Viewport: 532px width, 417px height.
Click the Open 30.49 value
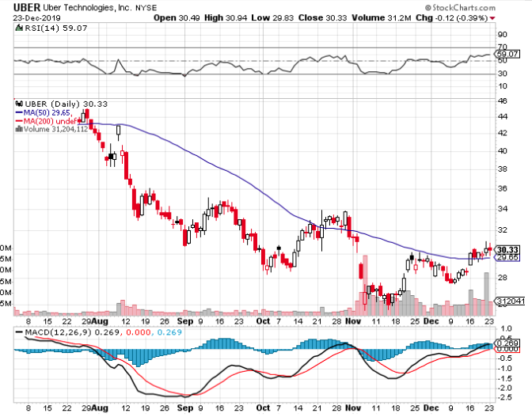177,18
